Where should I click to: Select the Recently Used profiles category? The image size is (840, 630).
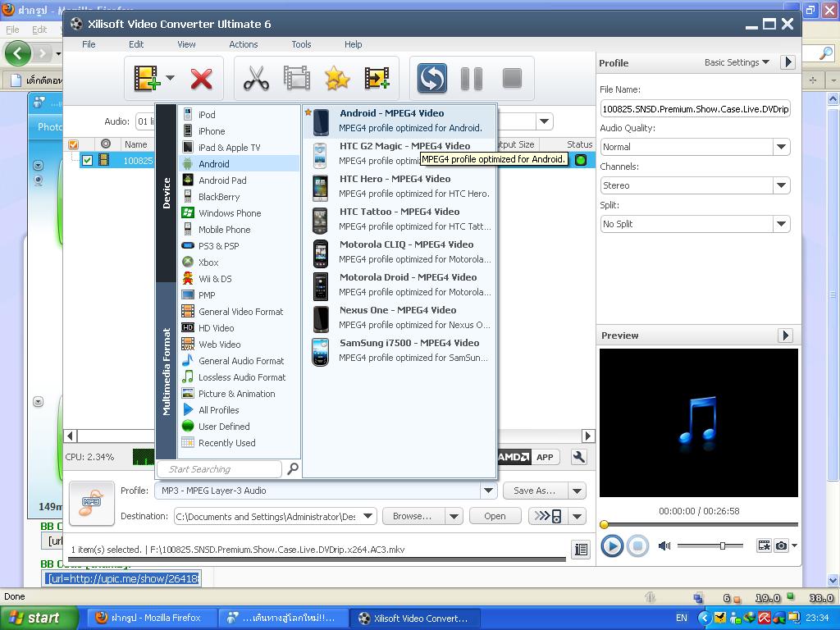pos(239,443)
